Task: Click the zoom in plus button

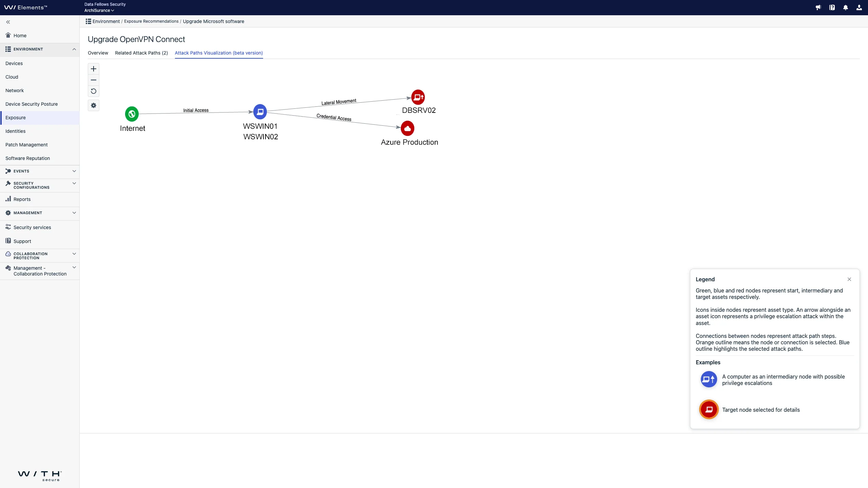Action: pos(94,69)
